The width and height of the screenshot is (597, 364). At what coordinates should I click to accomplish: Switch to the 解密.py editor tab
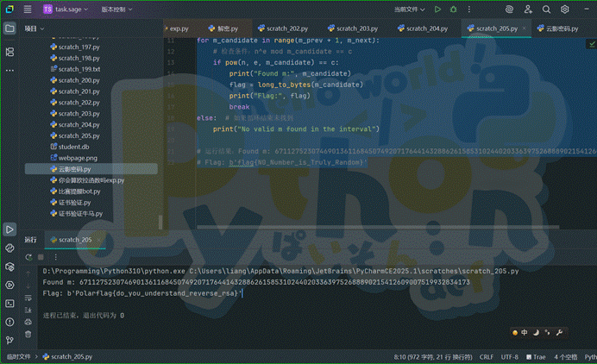click(224, 28)
